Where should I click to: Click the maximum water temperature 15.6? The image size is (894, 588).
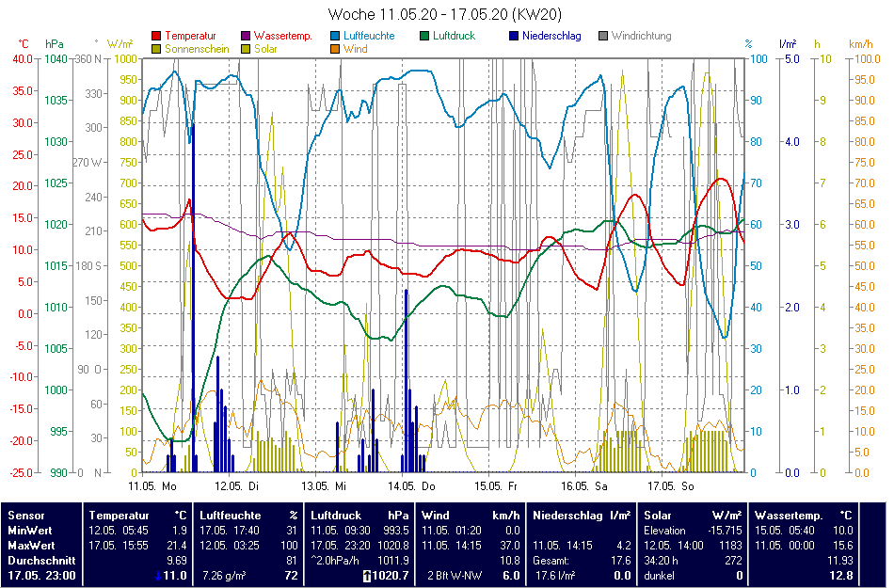843,546
